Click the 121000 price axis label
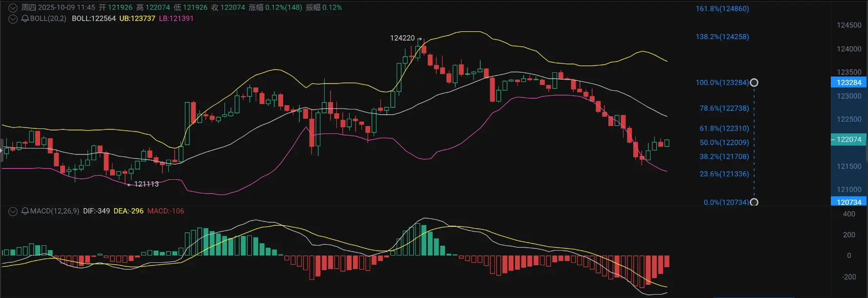 coord(849,190)
